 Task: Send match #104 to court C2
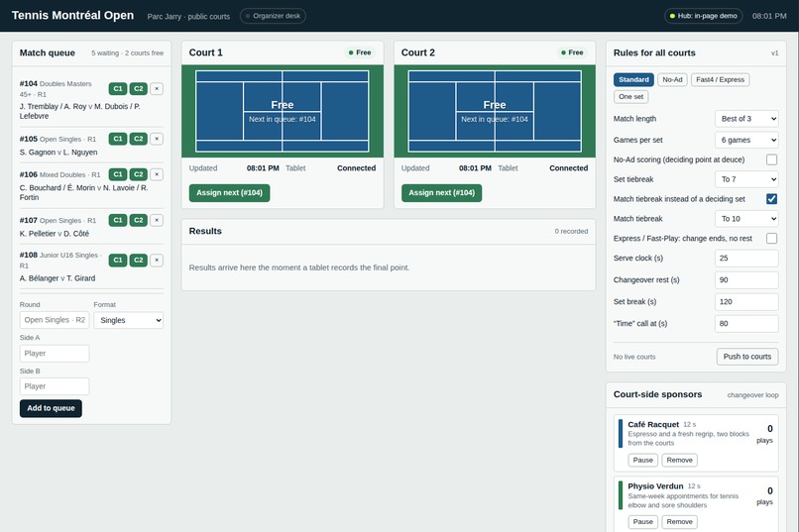pyautogui.click(x=138, y=88)
